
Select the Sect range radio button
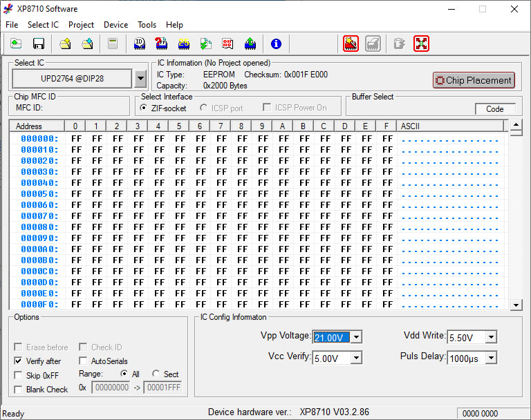[x=156, y=374]
